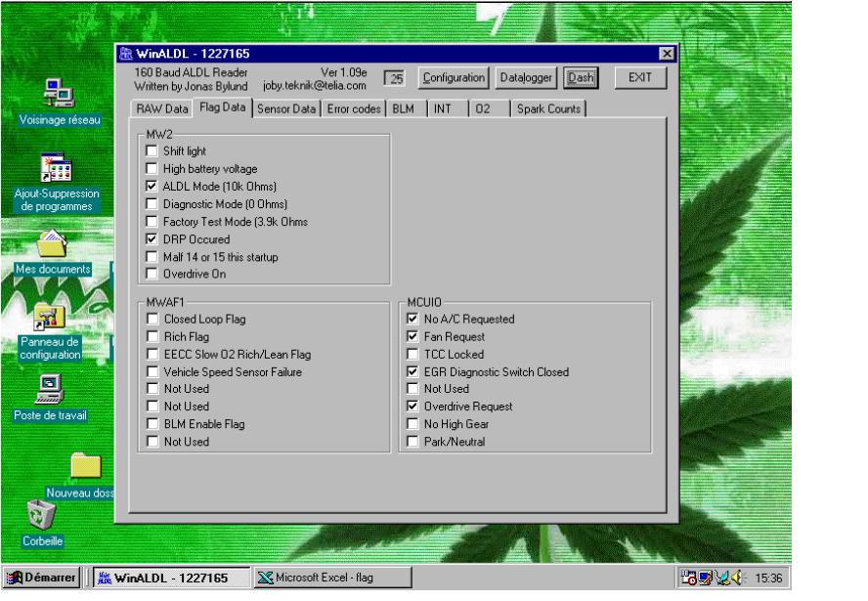
Task: Uncheck EGR Diagnostic Switch Closed
Action: (x=412, y=372)
